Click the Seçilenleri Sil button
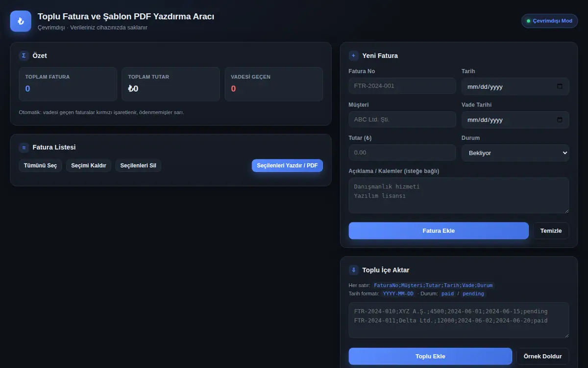The width and height of the screenshot is (588, 368). point(138,165)
